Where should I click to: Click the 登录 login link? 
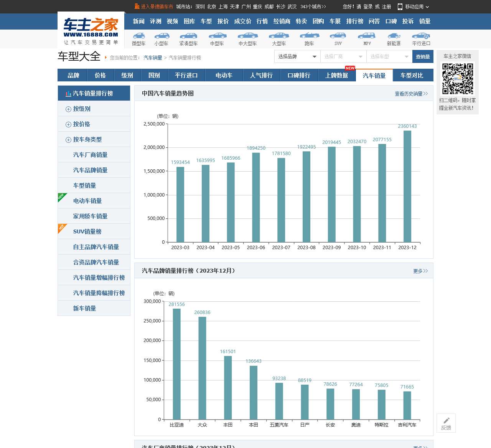pos(368,7)
